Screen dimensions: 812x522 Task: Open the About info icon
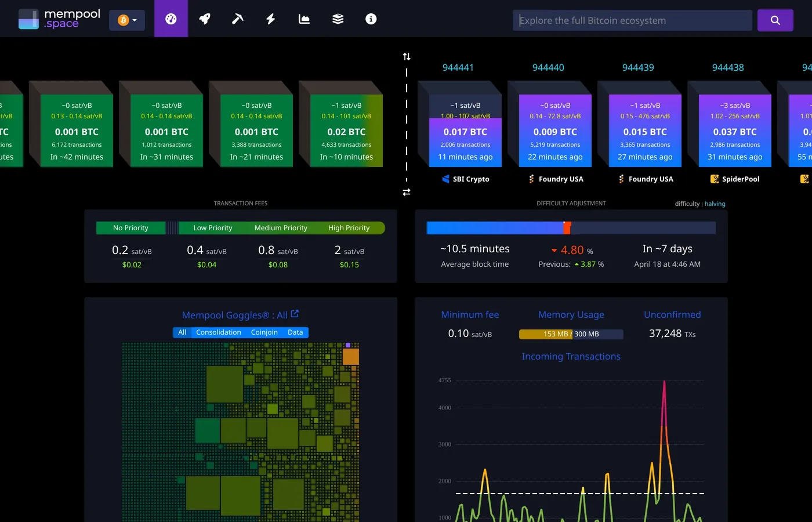[371, 19]
